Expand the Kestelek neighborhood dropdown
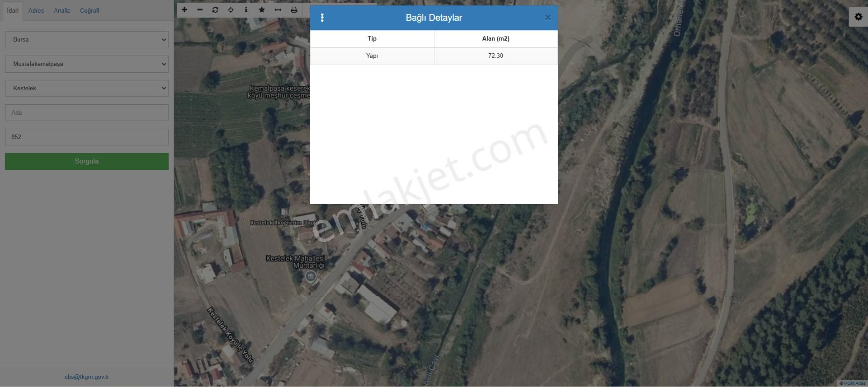Viewport: 868px width, 387px height. 87,89
